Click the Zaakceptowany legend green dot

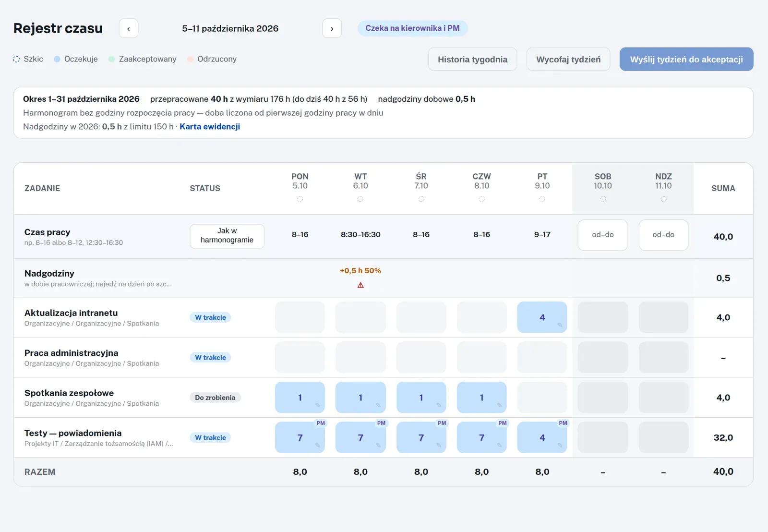coord(112,59)
